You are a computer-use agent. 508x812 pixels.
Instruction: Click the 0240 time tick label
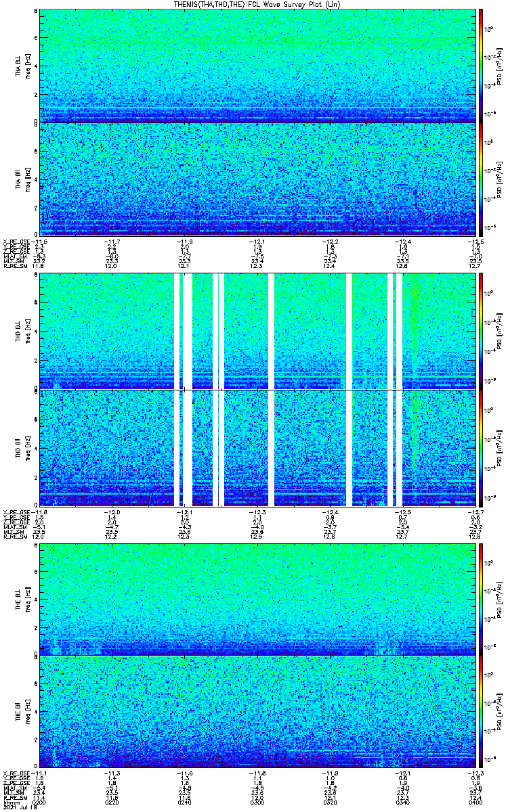point(184,803)
